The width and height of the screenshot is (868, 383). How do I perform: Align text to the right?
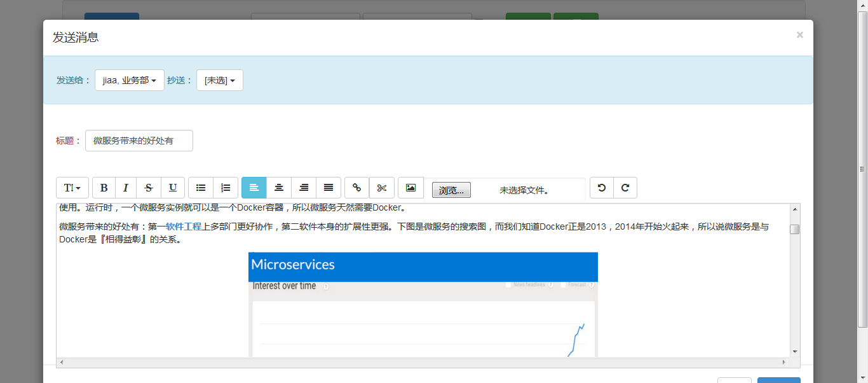(x=304, y=188)
